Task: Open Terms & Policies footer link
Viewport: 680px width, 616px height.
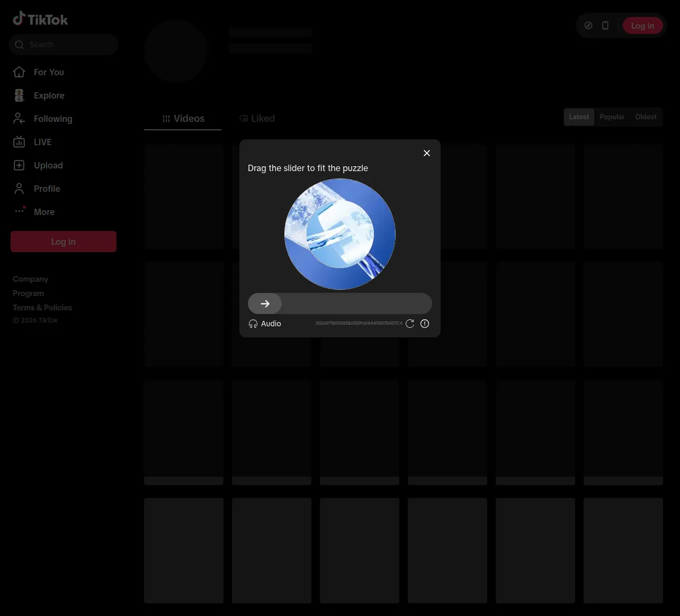Action: click(42, 308)
